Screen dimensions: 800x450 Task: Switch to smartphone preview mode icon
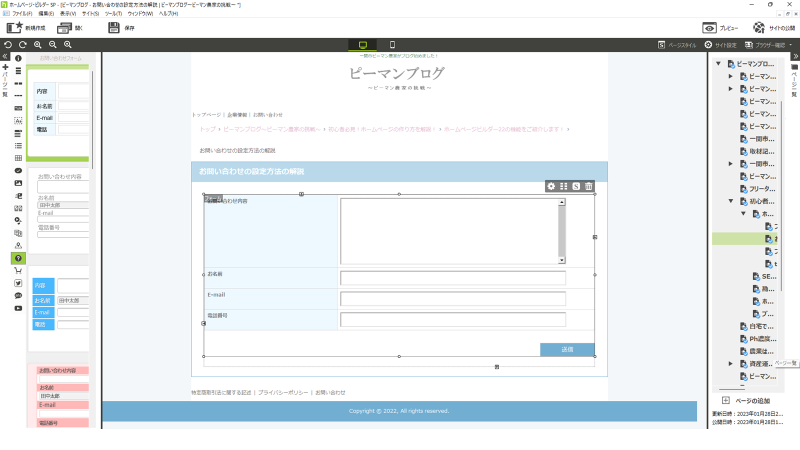pos(392,45)
